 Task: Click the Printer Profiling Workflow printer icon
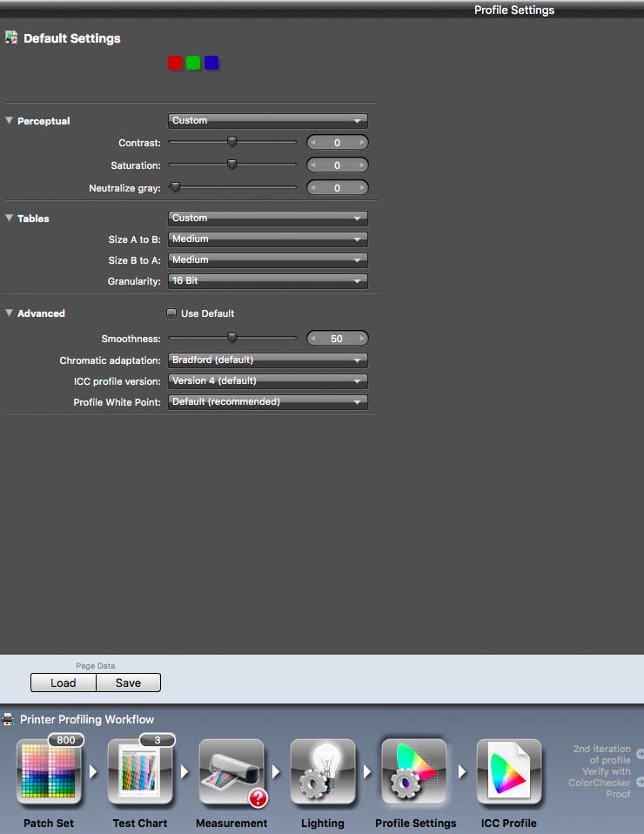point(8,719)
